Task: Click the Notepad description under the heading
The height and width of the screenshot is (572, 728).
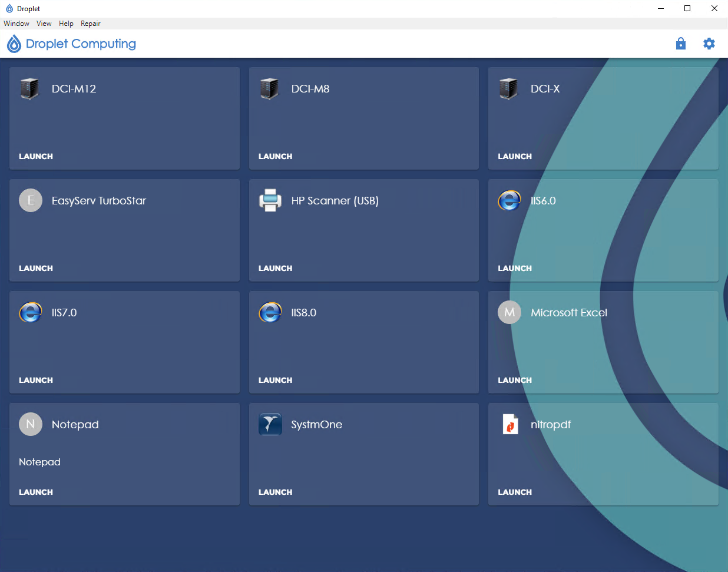Action: click(39, 462)
